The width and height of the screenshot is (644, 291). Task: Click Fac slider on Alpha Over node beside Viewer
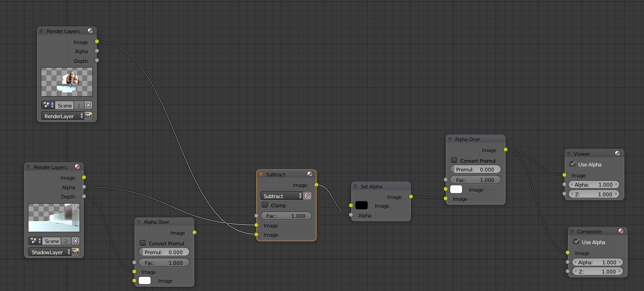click(475, 180)
